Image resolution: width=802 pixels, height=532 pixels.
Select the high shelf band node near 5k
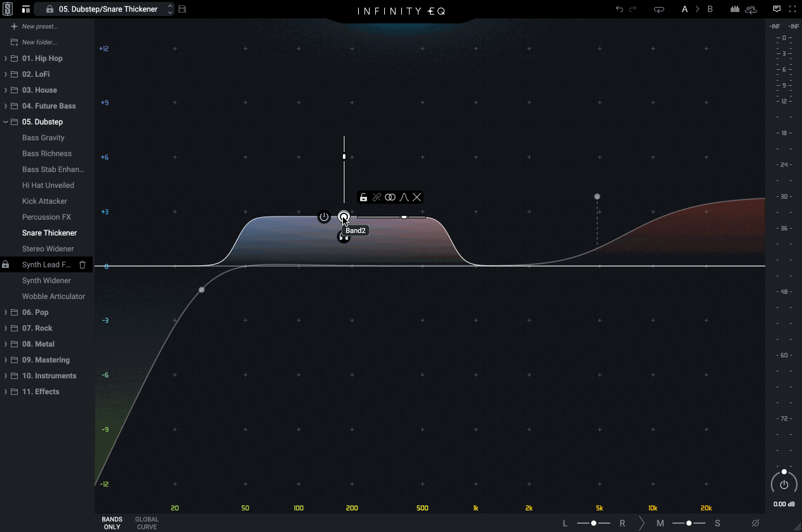coord(597,197)
